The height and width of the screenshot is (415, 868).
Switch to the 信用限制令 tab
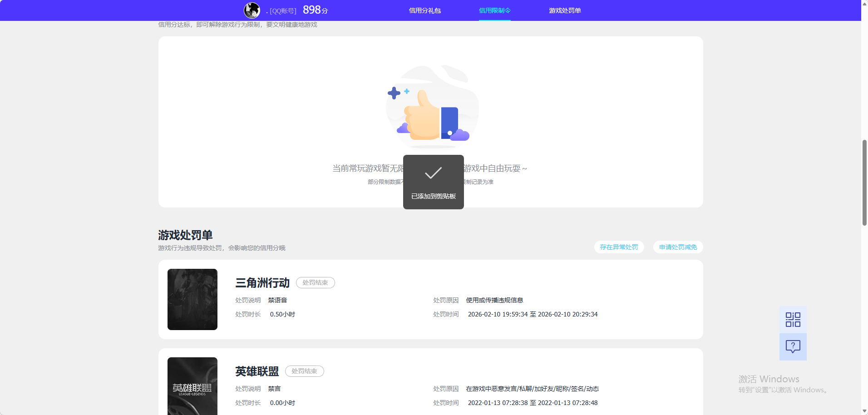click(x=495, y=10)
